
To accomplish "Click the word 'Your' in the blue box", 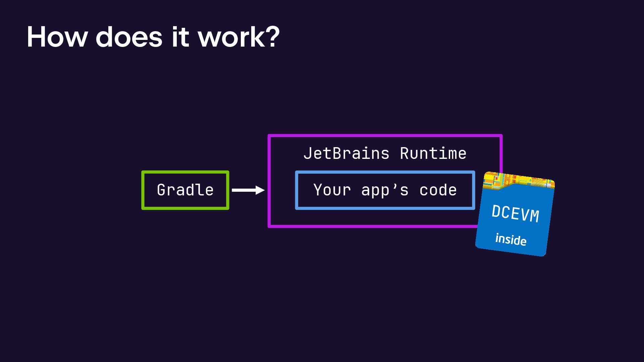I will click(332, 190).
